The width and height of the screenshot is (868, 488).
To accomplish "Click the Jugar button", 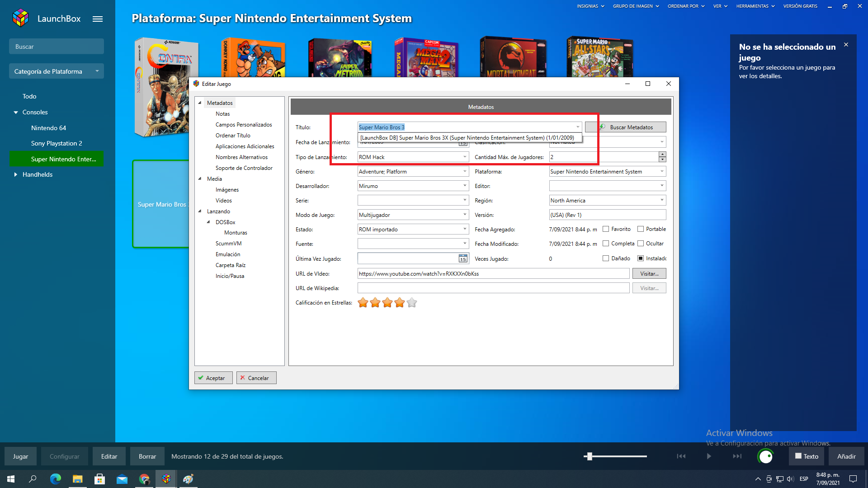I will [20, 456].
